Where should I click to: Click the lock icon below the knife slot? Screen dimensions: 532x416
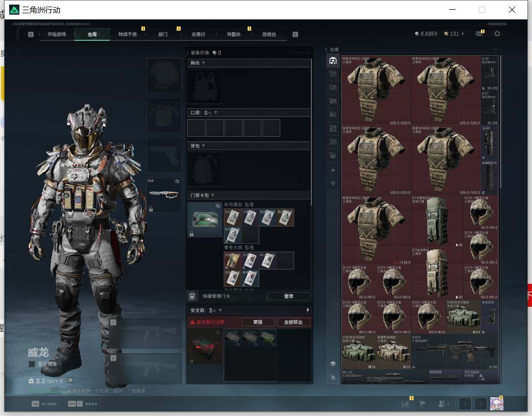[151, 209]
